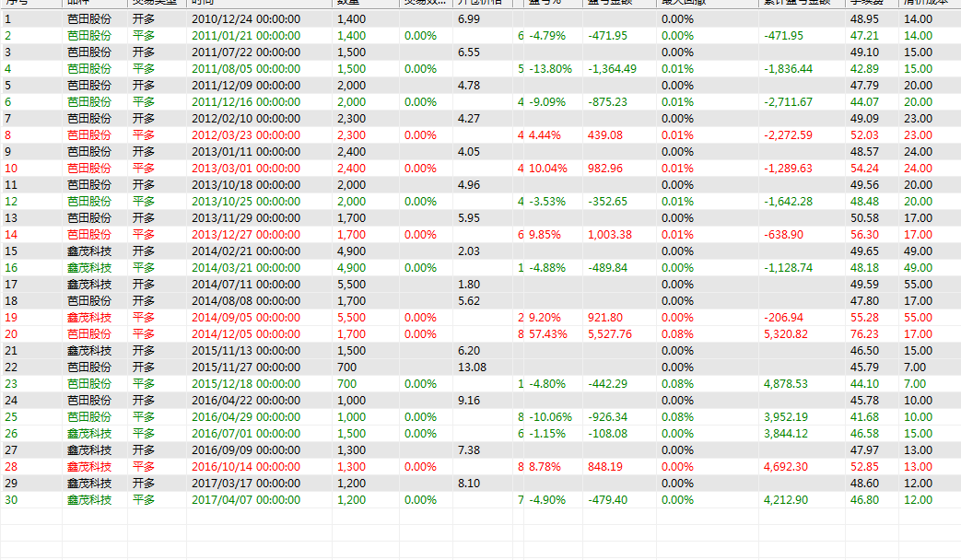Click the -13.80% loss cell in row 4
Image resolution: width=961 pixels, height=560 pixels.
(550, 69)
